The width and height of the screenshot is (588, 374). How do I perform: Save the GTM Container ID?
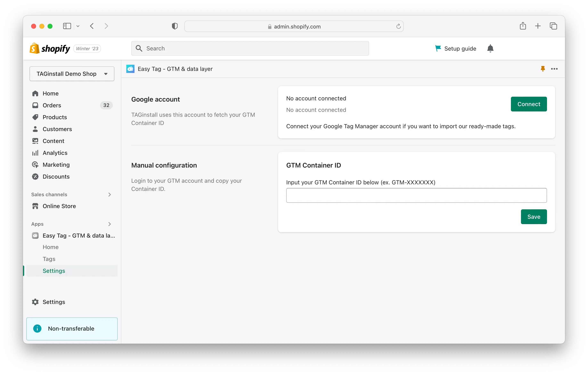click(x=533, y=217)
